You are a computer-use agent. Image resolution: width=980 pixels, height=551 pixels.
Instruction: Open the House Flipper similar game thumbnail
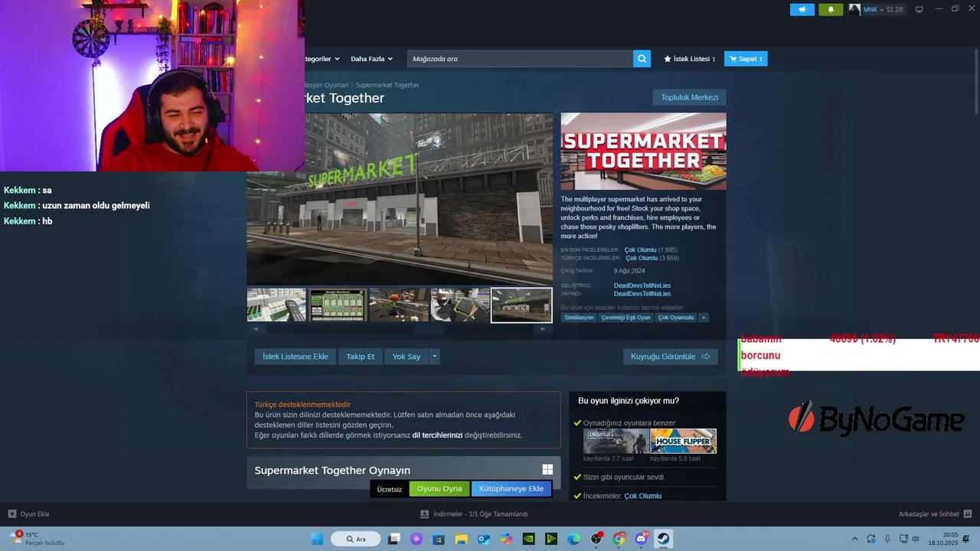tap(683, 442)
